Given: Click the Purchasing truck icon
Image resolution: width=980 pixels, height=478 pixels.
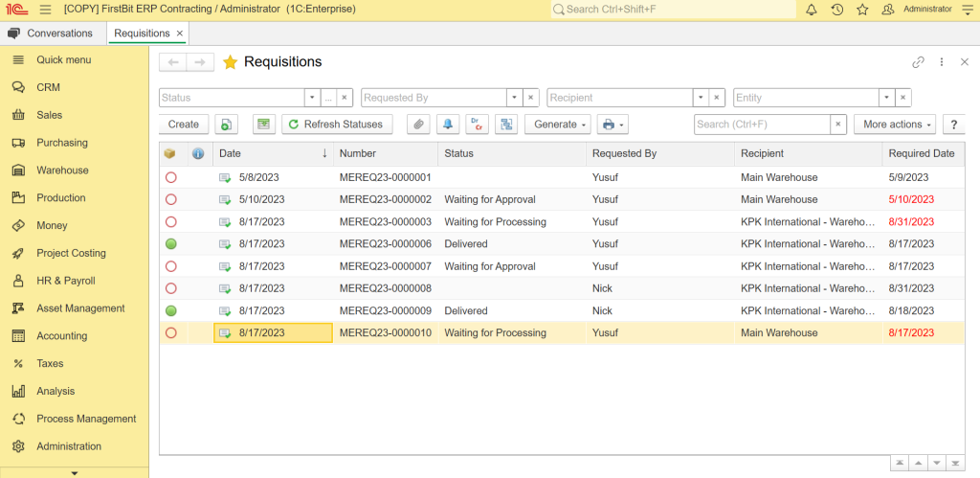Looking at the screenshot, I should coord(18,143).
